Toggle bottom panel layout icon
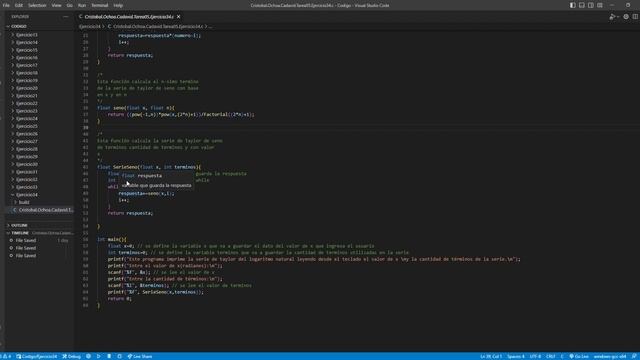The height and width of the screenshot is (360, 640). [582, 5]
